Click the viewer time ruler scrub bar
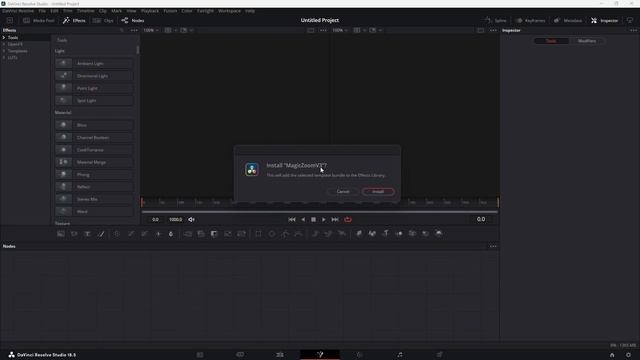This screenshot has width=640, height=360. click(320, 202)
